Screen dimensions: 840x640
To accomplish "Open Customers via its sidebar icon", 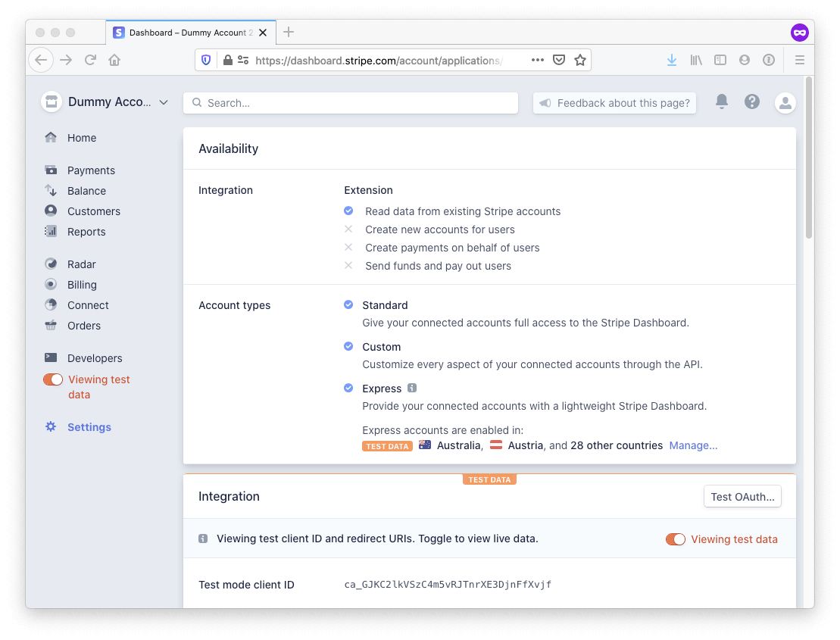I will (50, 211).
